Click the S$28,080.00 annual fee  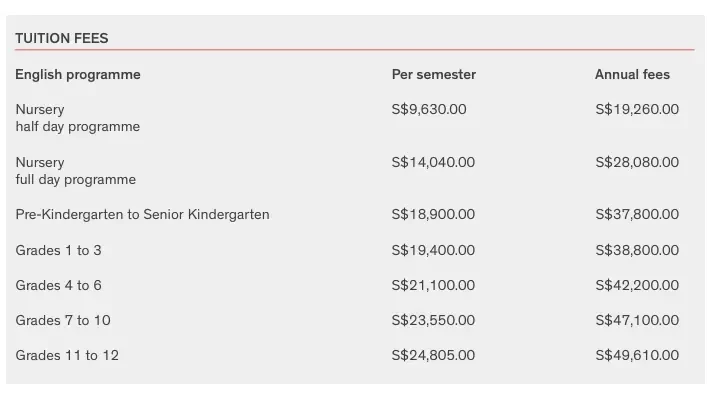pos(637,163)
